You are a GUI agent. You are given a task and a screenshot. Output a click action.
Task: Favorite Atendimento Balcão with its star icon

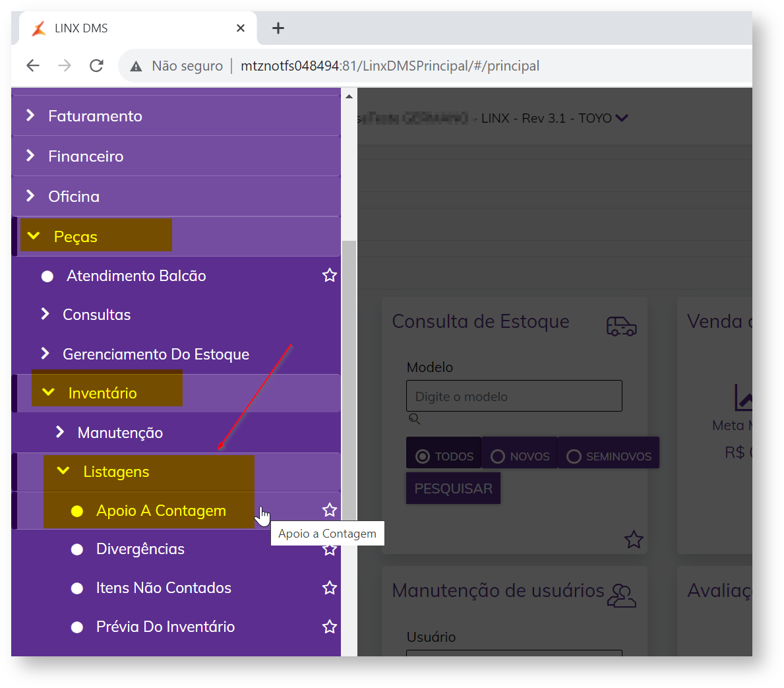click(330, 275)
